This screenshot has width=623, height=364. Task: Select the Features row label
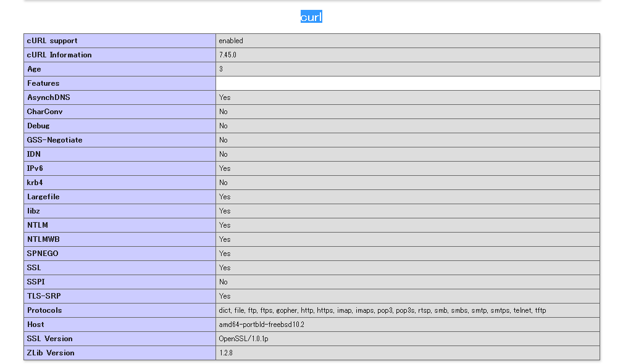[43, 83]
